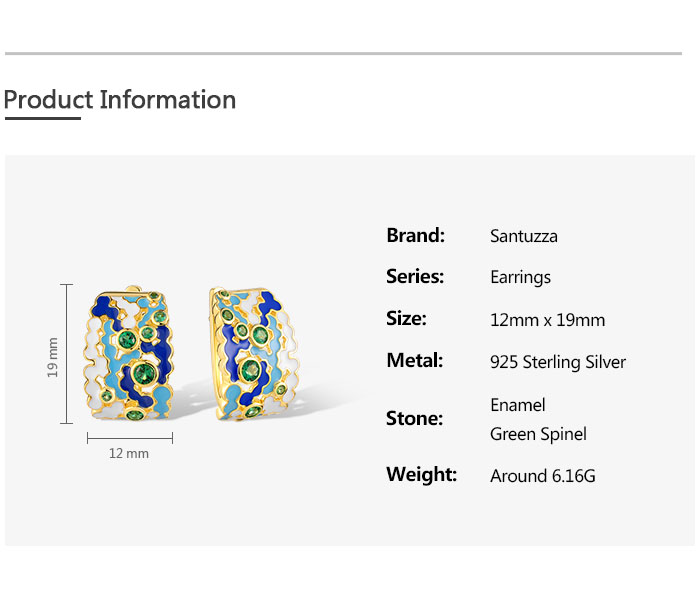Screen dimensions: 700x596
Task: Click the Size: field label
Action: [406, 319]
